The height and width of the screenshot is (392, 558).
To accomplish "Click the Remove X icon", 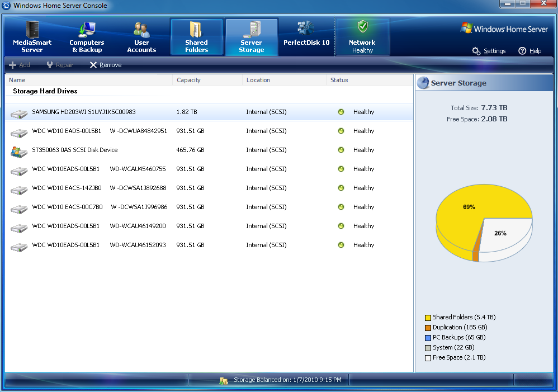I will tap(93, 65).
